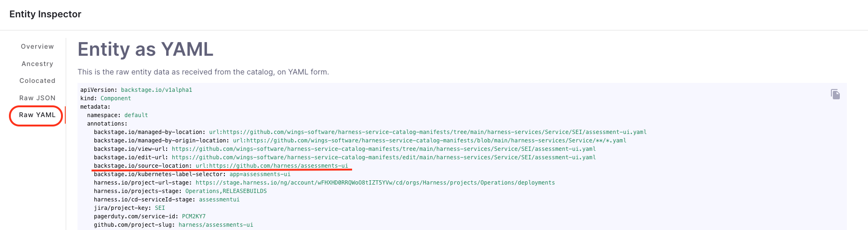Click the harness/assessments-ui project-slug value
Viewport: 868px width, 230px height.
pyautogui.click(x=215, y=225)
